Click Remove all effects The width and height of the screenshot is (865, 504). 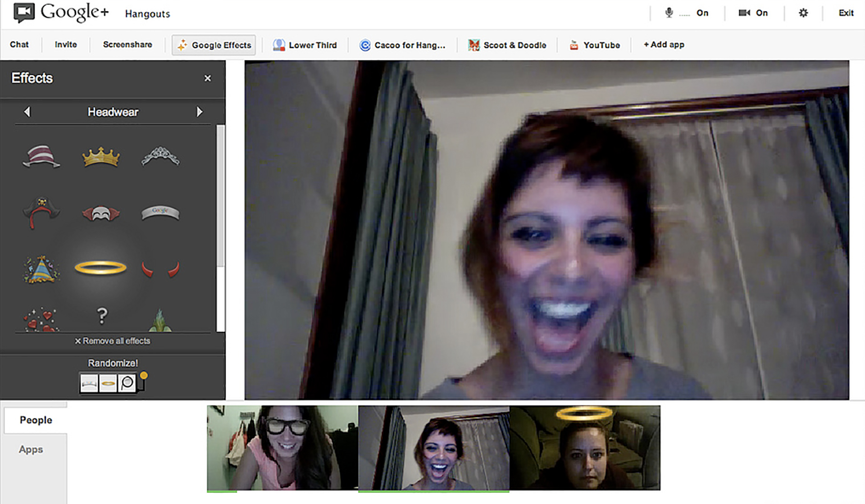(113, 341)
